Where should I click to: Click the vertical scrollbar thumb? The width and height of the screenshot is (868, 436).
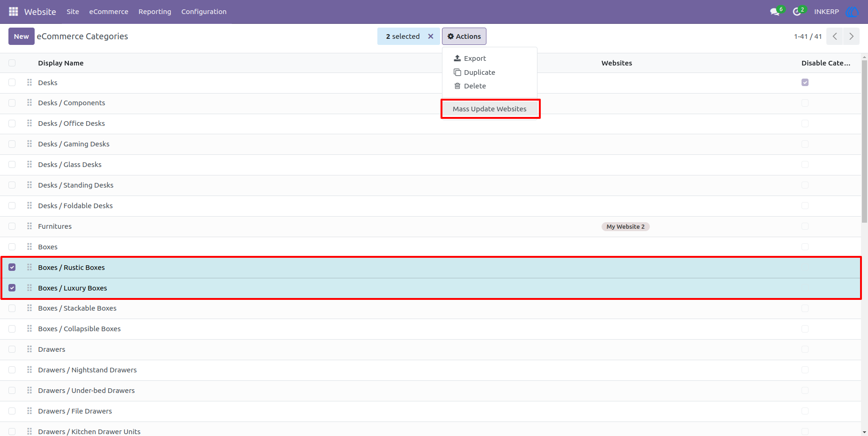pyautogui.click(x=864, y=142)
